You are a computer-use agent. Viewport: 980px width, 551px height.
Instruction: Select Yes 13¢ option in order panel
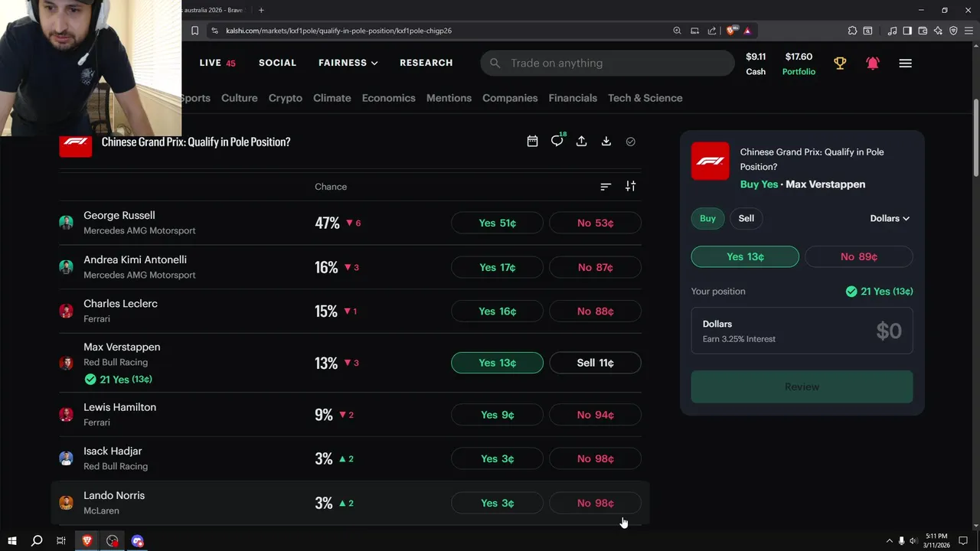click(x=745, y=256)
